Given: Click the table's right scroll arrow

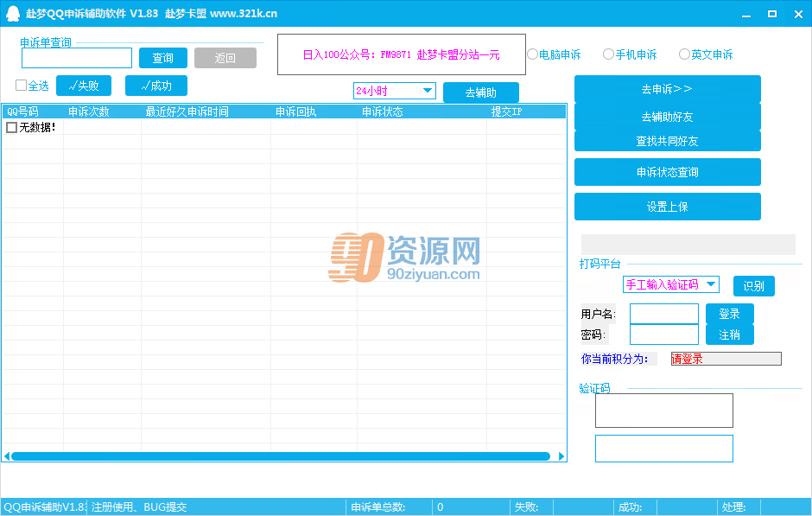Looking at the screenshot, I should [561, 455].
